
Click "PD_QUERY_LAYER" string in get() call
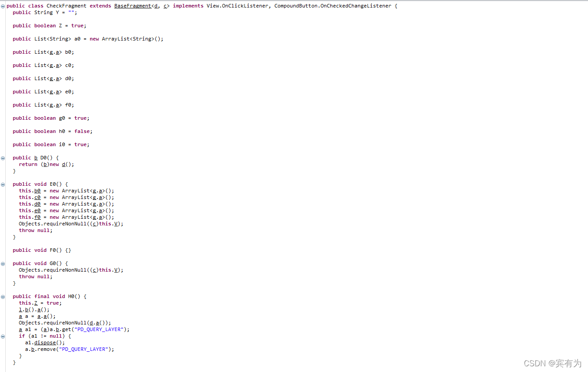tap(99, 329)
